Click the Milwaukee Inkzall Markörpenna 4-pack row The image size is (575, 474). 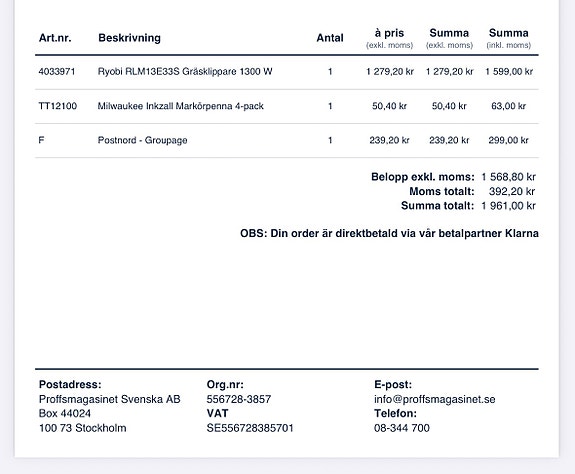(287, 106)
